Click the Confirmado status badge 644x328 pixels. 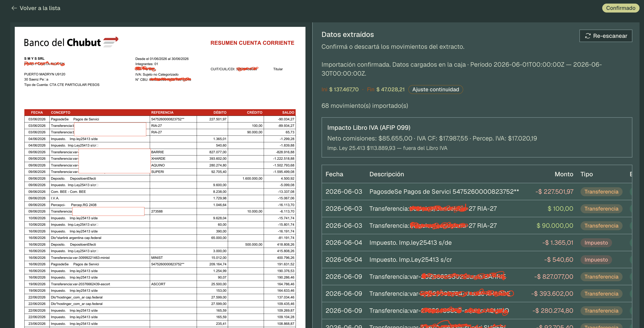(621, 8)
